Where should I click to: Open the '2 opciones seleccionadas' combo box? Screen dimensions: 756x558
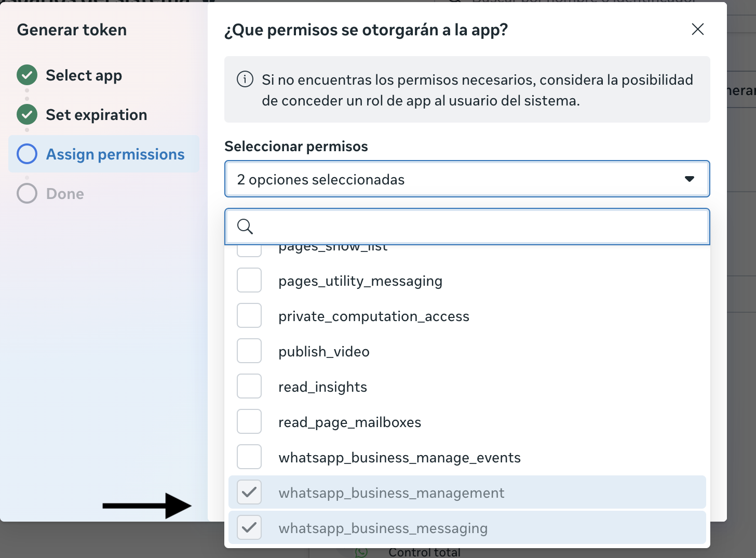coord(457,179)
